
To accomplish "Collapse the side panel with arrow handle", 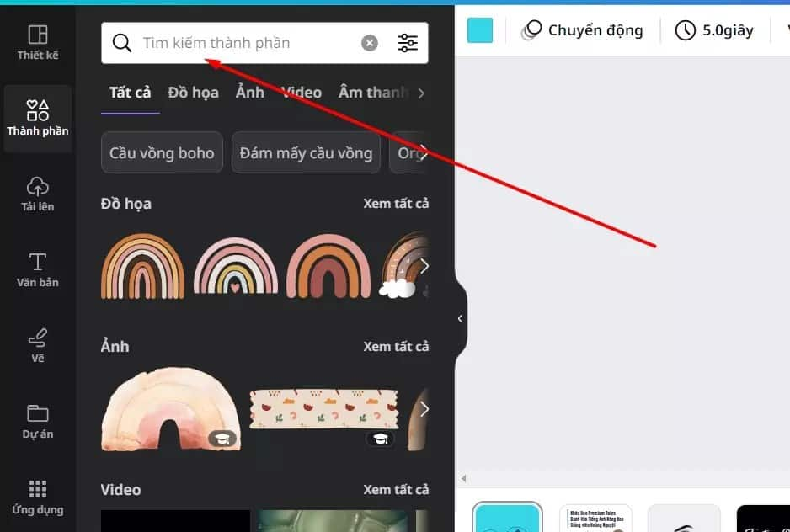I will tap(460, 318).
